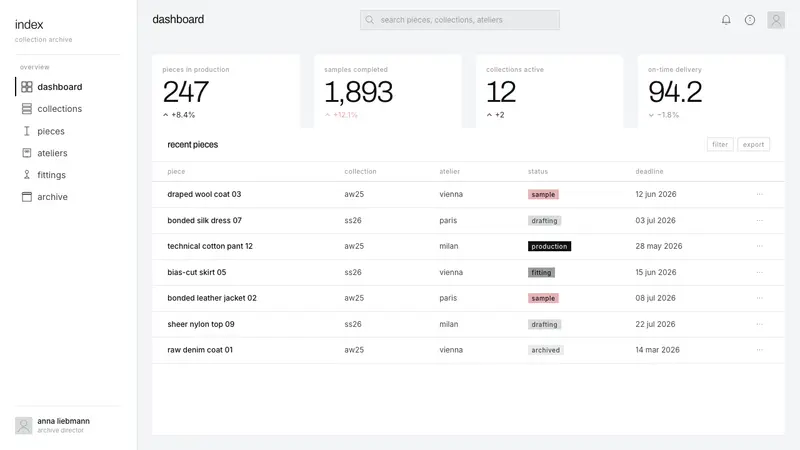Open the pieces in production 247 card
This screenshot has height=450, width=800.
(x=226, y=91)
